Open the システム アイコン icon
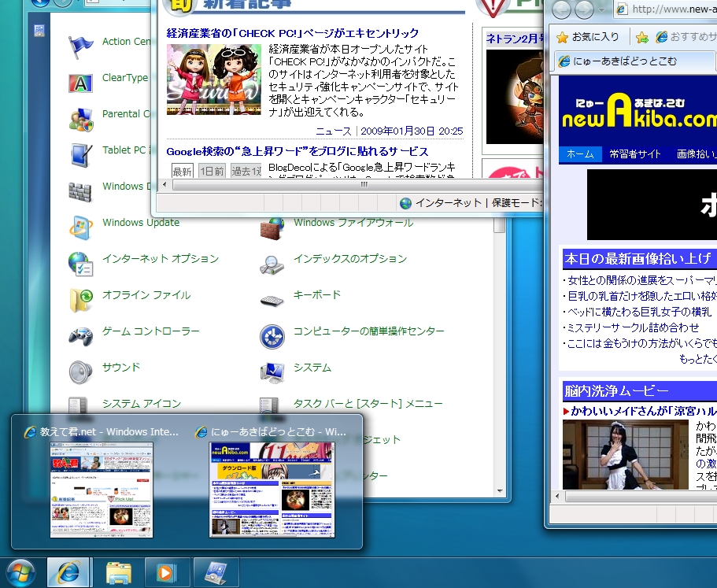 point(78,405)
